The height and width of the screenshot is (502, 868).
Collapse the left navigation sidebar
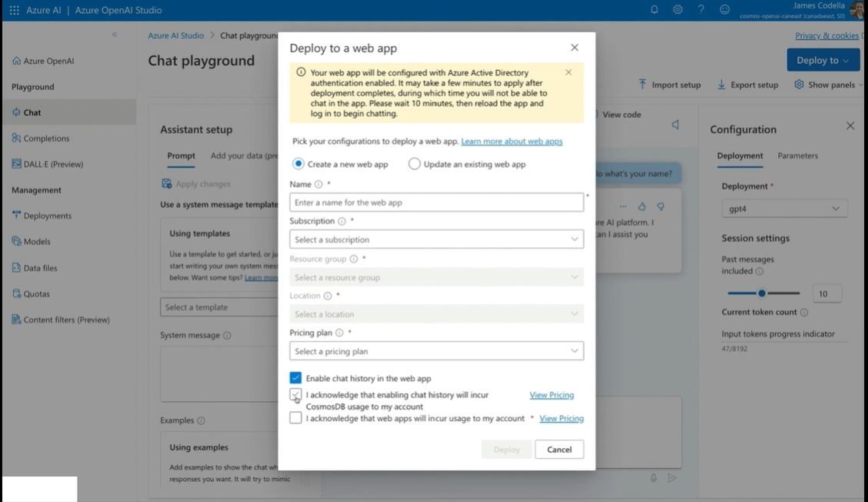coord(115,35)
